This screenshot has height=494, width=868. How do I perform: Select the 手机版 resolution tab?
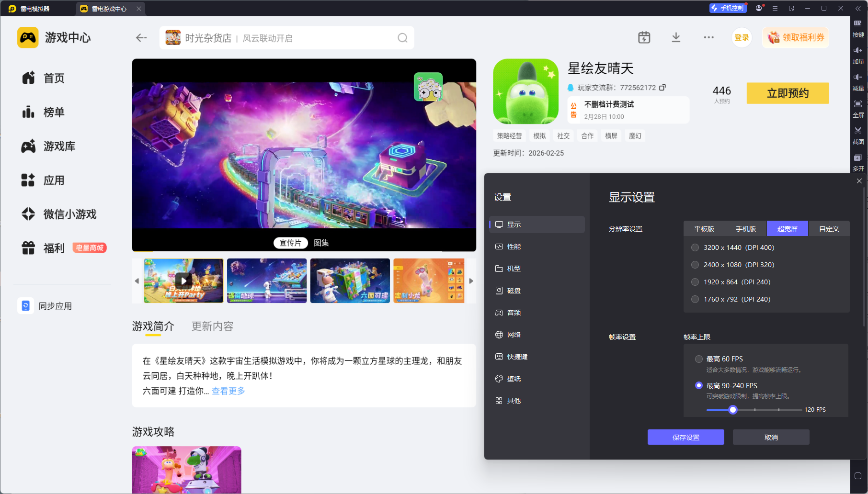pos(746,229)
